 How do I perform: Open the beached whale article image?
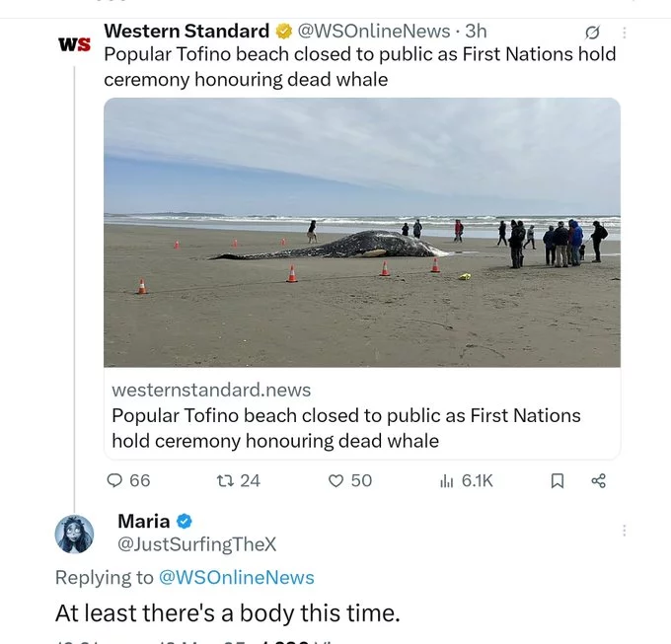click(362, 232)
